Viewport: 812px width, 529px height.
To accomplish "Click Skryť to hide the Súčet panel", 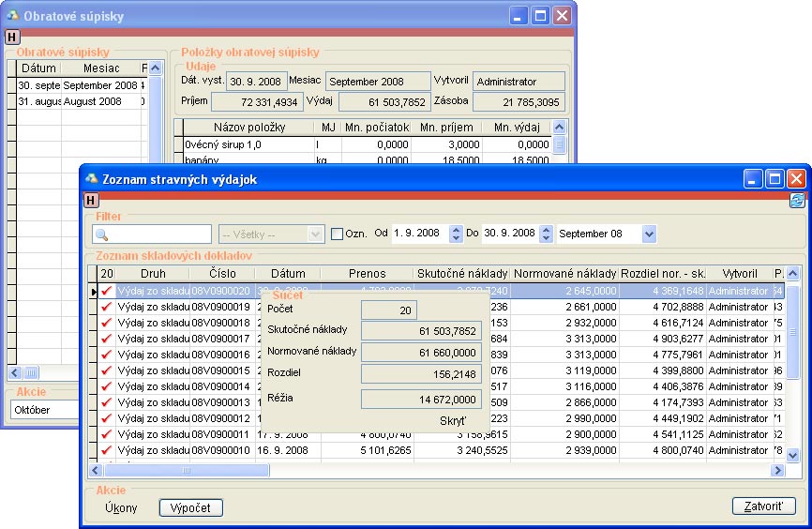I will [453, 421].
